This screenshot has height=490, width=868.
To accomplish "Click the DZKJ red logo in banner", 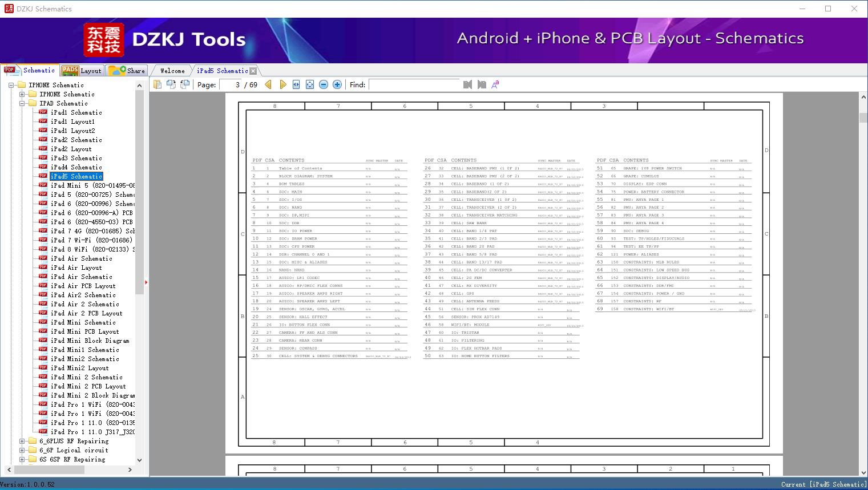I will pos(104,40).
